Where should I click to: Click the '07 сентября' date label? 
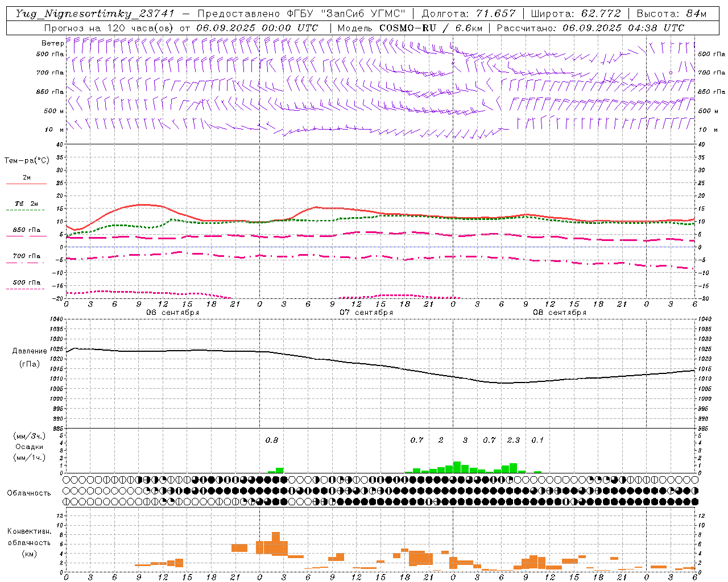(x=366, y=313)
